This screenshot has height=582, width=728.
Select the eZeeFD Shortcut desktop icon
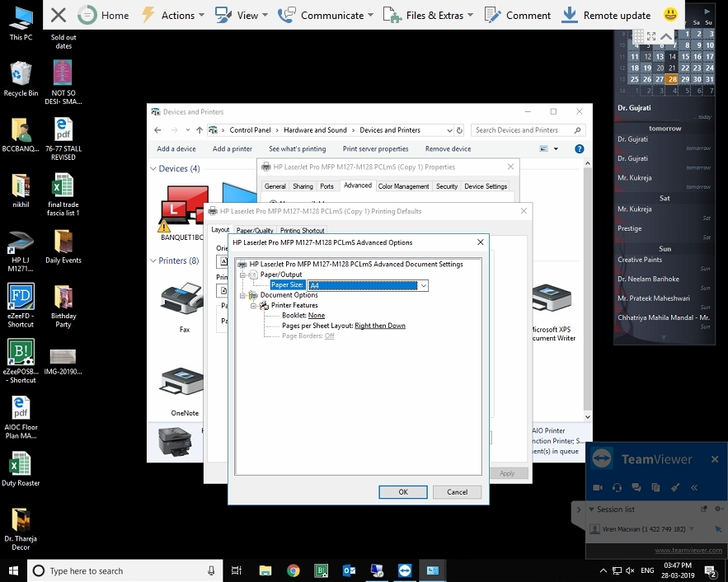click(x=21, y=305)
